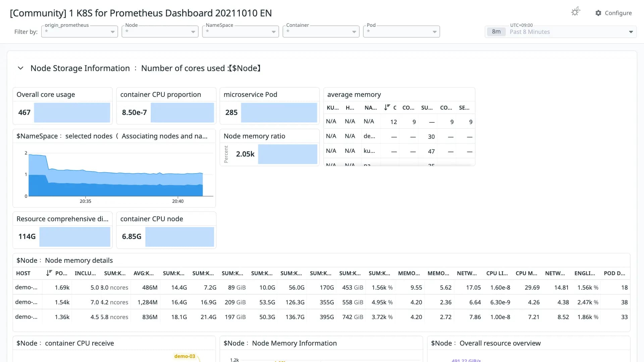Click the POD D... column header
644x362 pixels.
[614, 273]
